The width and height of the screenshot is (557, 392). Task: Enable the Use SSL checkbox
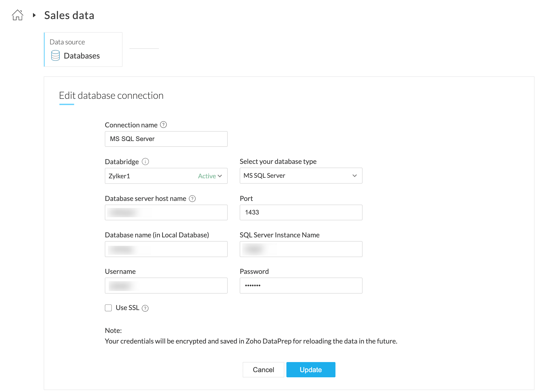point(108,308)
